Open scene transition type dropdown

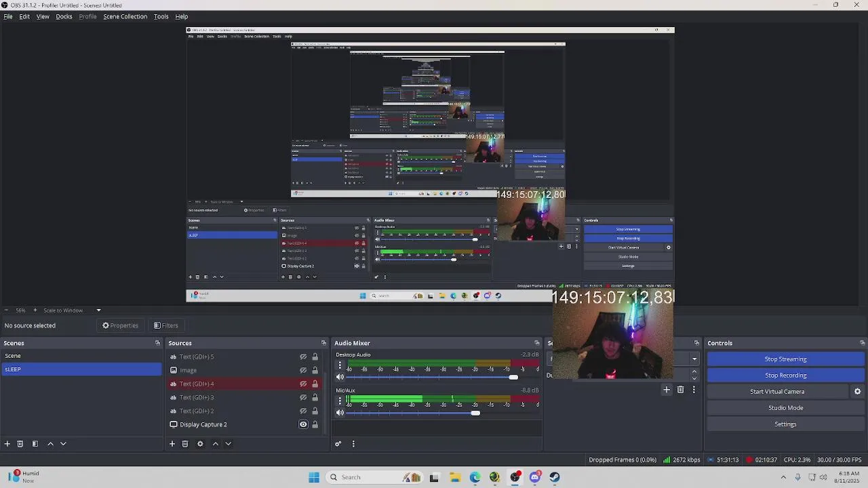pos(694,359)
